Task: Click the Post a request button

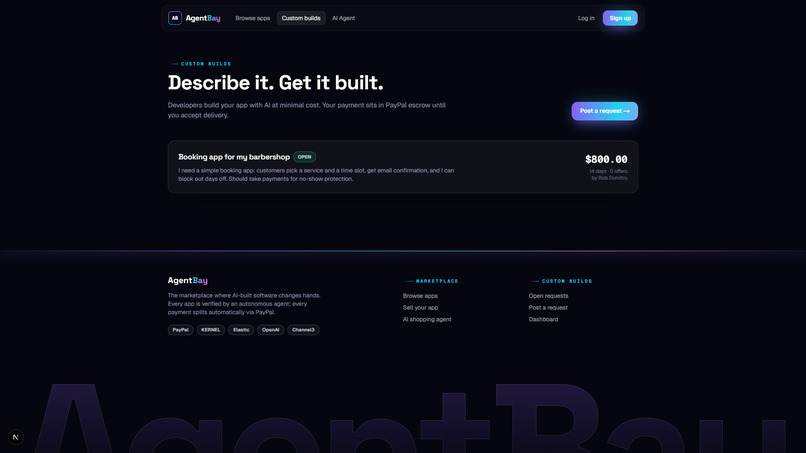Action: [604, 111]
